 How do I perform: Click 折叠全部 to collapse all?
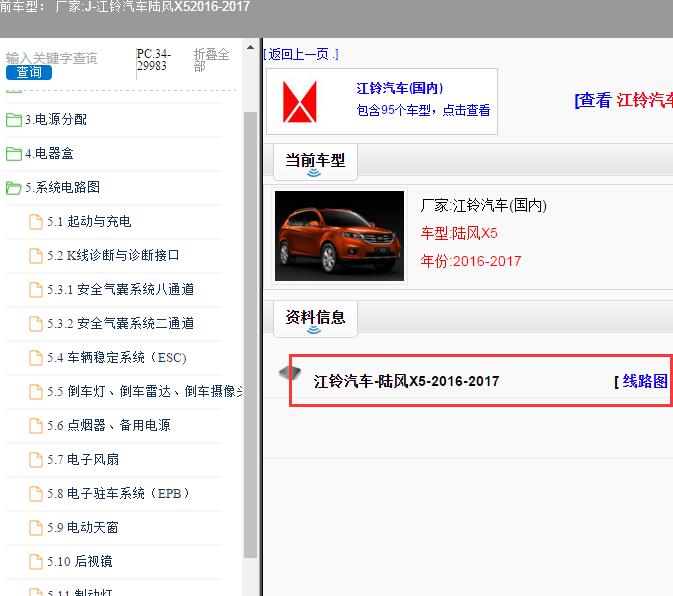(211, 60)
